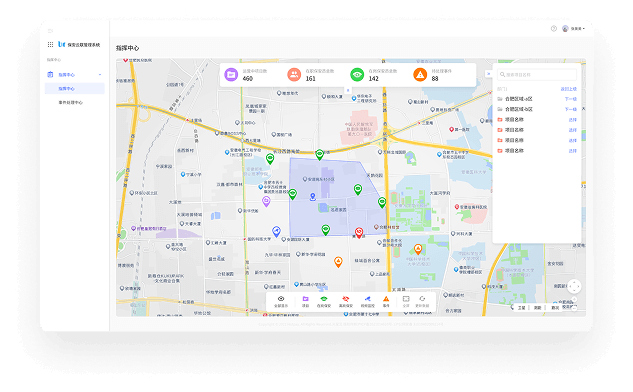Collapse the right project panel arrow
The image size is (633, 392).
[488, 74]
